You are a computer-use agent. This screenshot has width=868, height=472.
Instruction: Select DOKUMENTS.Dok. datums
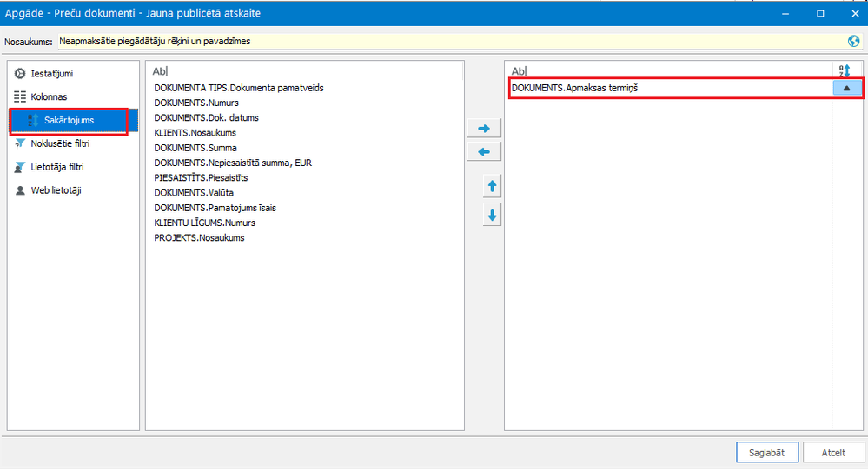[x=206, y=118]
